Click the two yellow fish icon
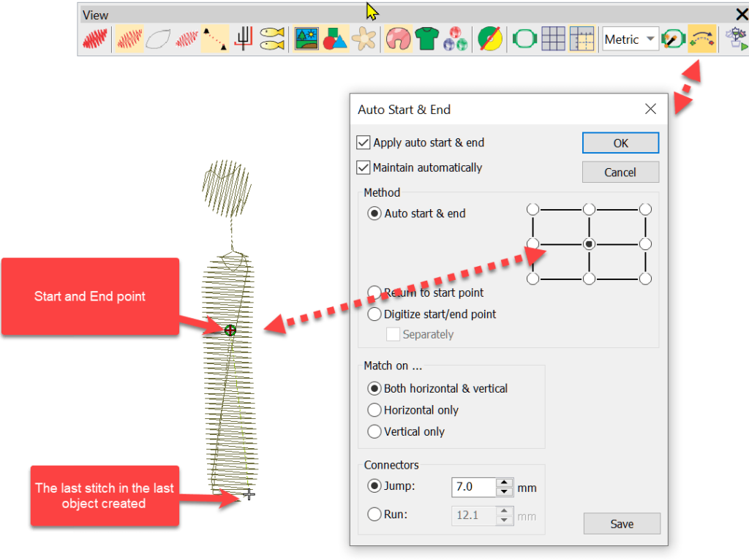The height and width of the screenshot is (560, 749). click(272, 39)
